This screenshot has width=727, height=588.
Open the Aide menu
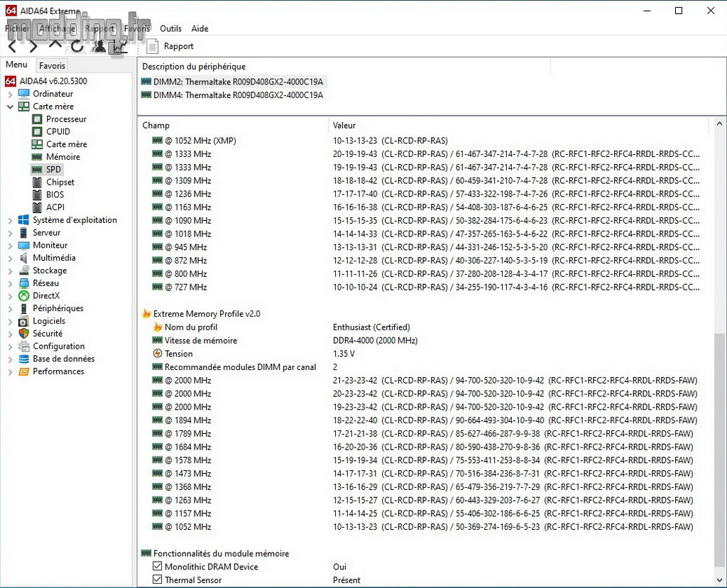pyautogui.click(x=199, y=28)
